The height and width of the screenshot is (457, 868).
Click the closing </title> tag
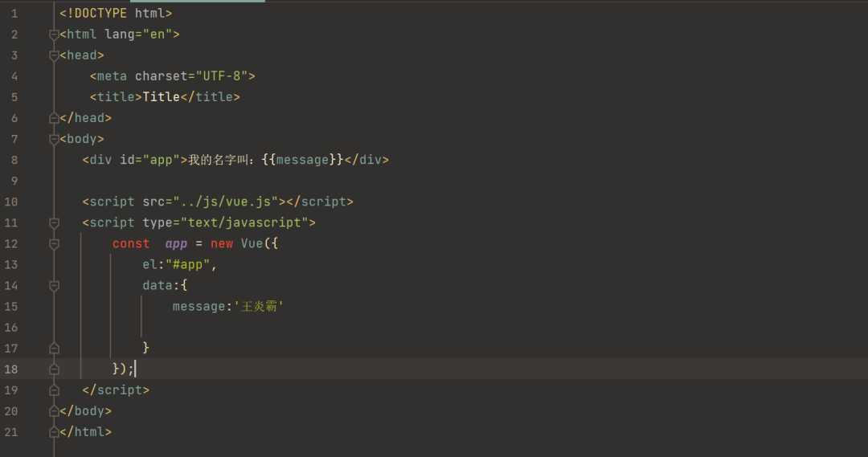click(210, 97)
